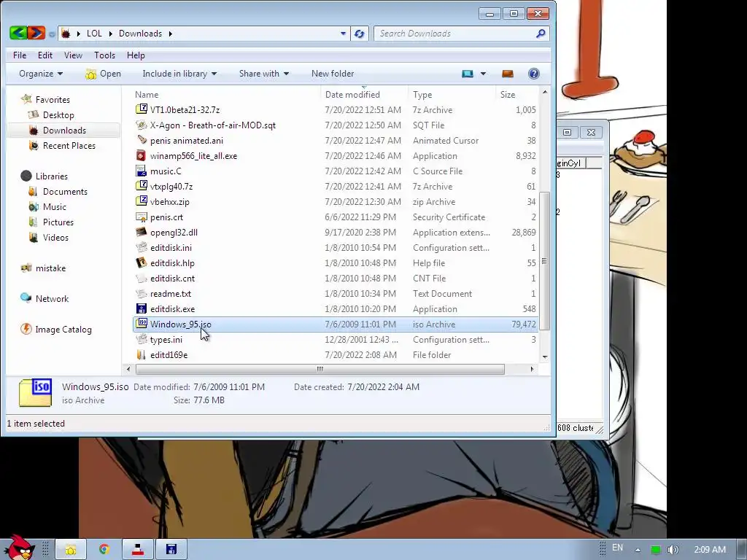Click the editd169e folder icon

click(x=141, y=355)
